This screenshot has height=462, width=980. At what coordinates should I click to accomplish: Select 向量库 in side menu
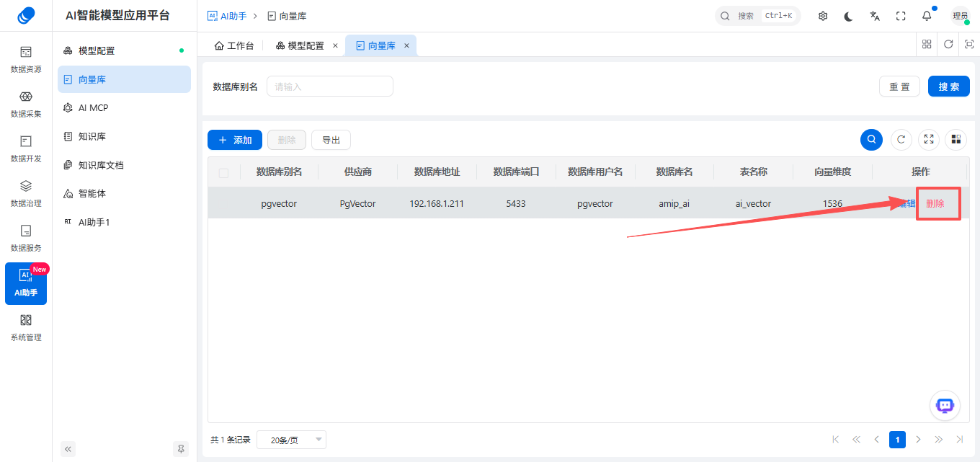(x=124, y=79)
